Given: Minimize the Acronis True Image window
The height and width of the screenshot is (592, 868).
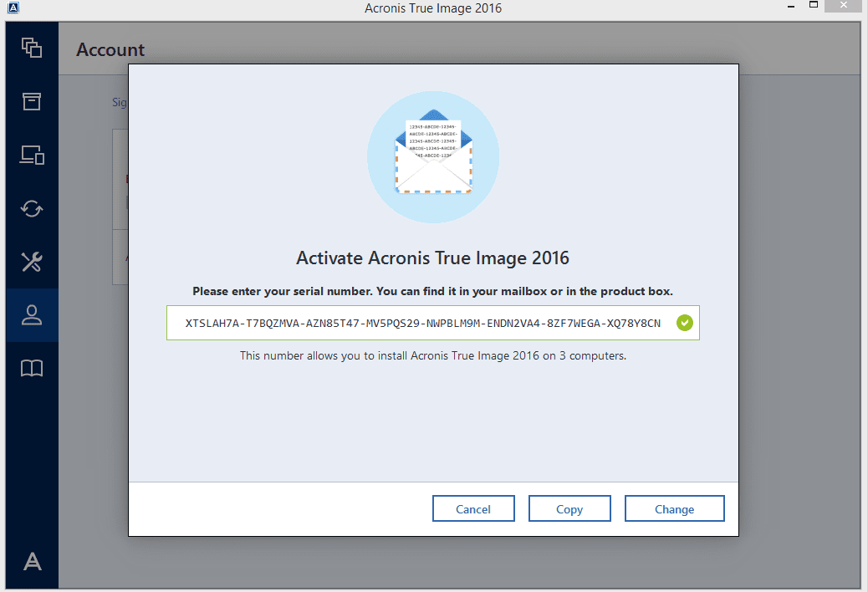Looking at the screenshot, I should point(789,5).
